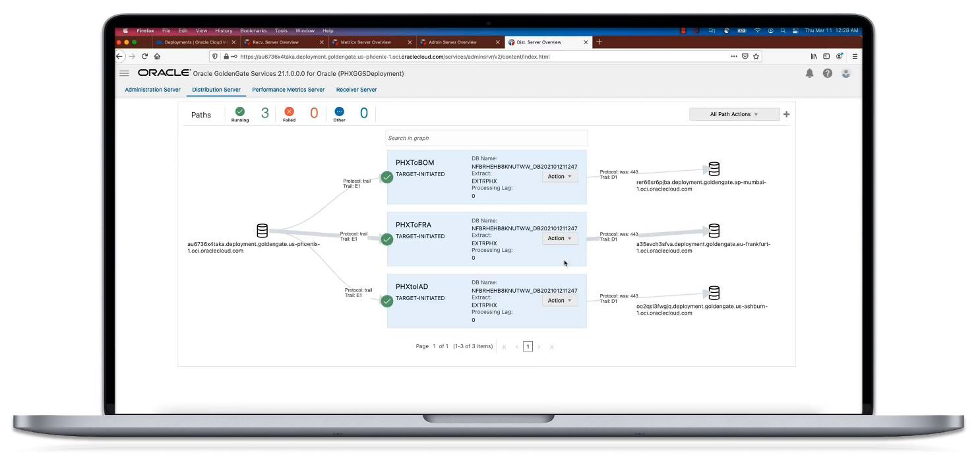Click the green check icon for PHXToBOM
Image resolution: width=980 pixels, height=461 pixels.
coord(387,177)
